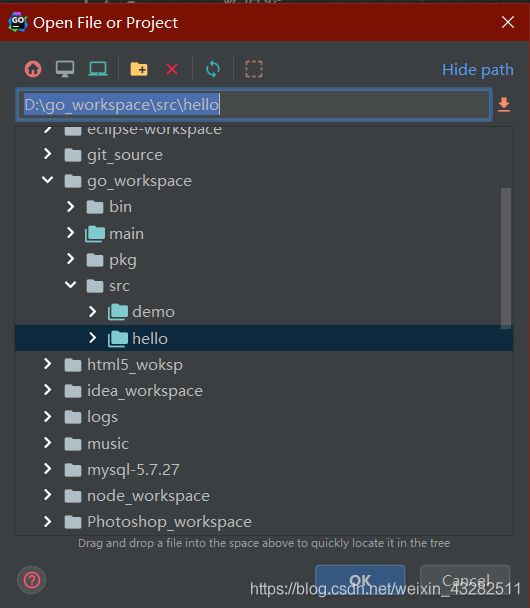The image size is (530, 608).
Task: Delete selection with the red X icon
Action: 172,69
